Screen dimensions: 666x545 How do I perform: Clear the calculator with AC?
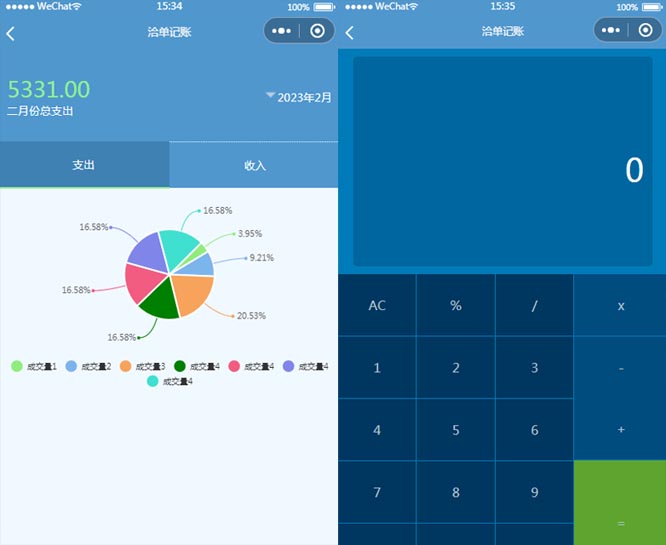coord(377,305)
